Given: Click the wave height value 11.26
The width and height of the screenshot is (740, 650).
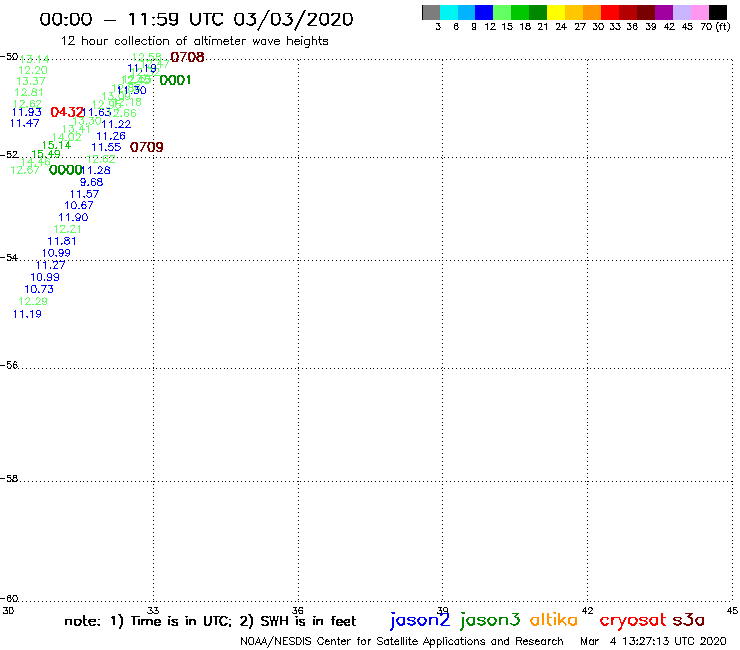Looking at the screenshot, I should pyautogui.click(x=111, y=136).
